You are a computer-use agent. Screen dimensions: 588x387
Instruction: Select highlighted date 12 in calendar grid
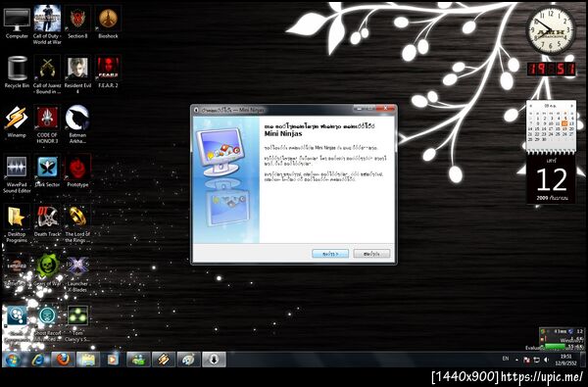(x=564, y=123)
